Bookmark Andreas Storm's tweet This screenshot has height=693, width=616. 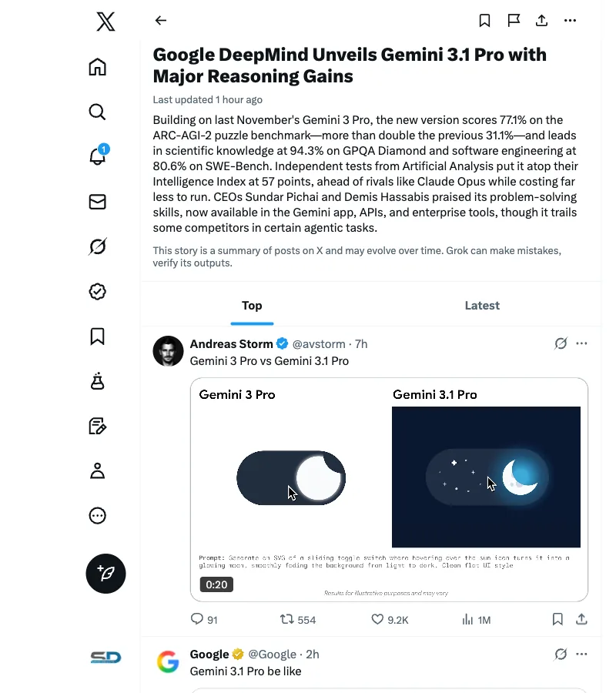click(x=557, y=619)
